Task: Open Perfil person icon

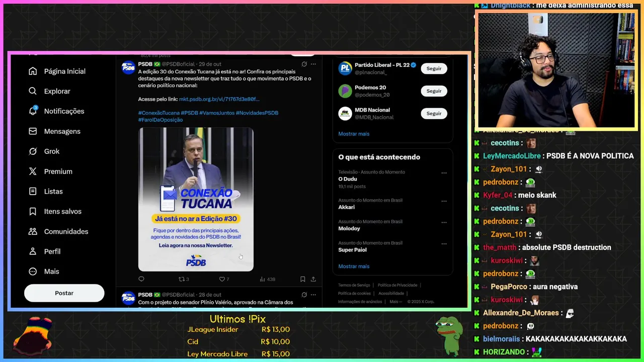Action: [33, 251]
